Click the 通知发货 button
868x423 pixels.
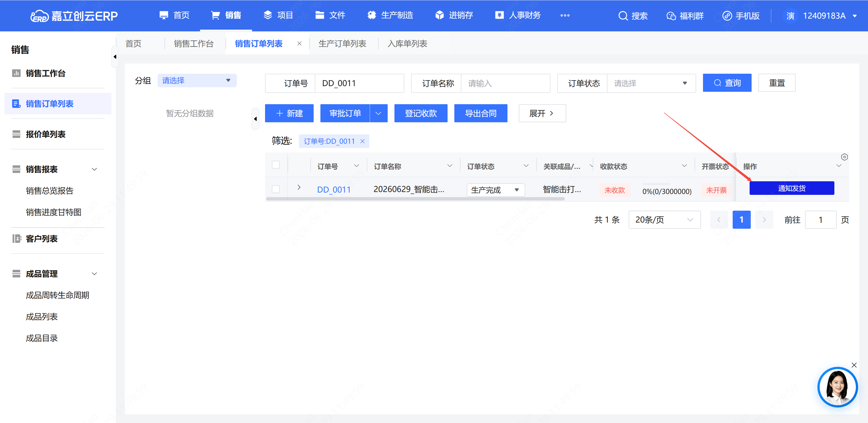click(x=792, y=188)
